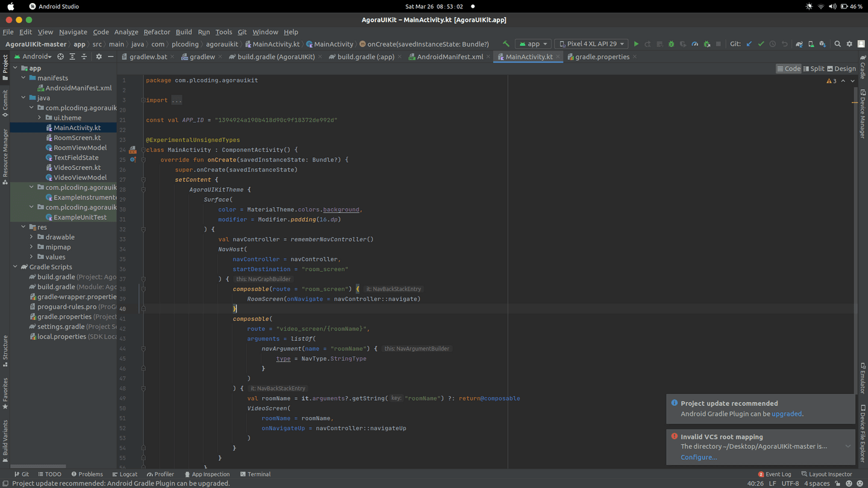Open the Emulator side tool window
868x488 pixels.
(x=863, y=378)
